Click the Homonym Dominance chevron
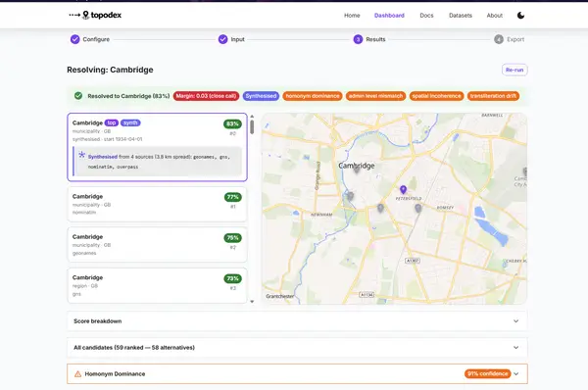This screenshot has height=390, width=588. (x=516, y=374)
